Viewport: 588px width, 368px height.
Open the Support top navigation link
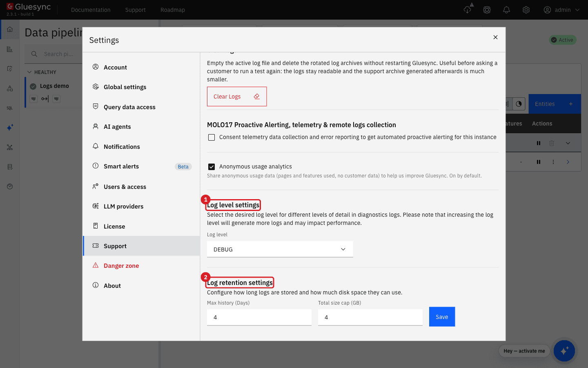pyautogui.click(x=136, y=10)
